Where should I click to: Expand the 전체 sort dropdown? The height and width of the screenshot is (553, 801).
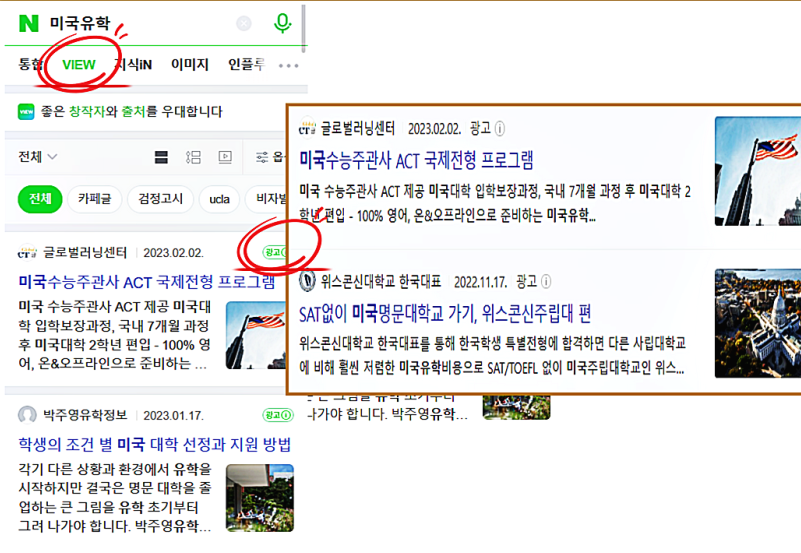37,156
